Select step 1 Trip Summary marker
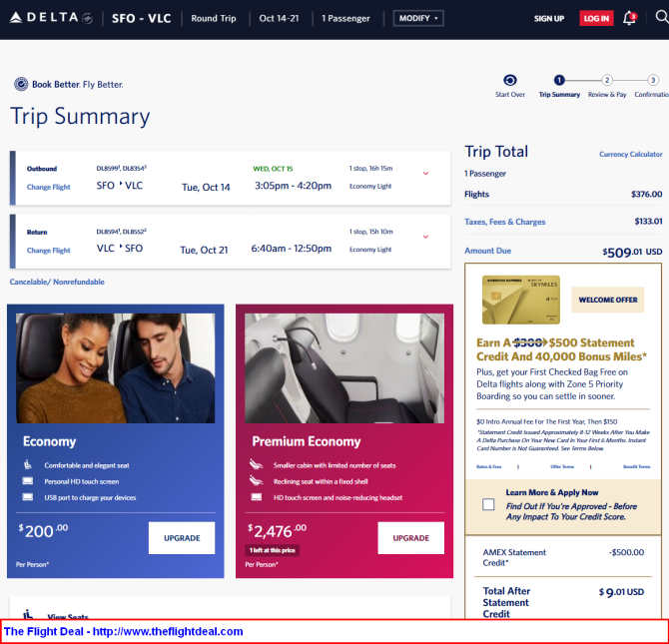This screenshot has height=644, width=669. click(559, 80)
